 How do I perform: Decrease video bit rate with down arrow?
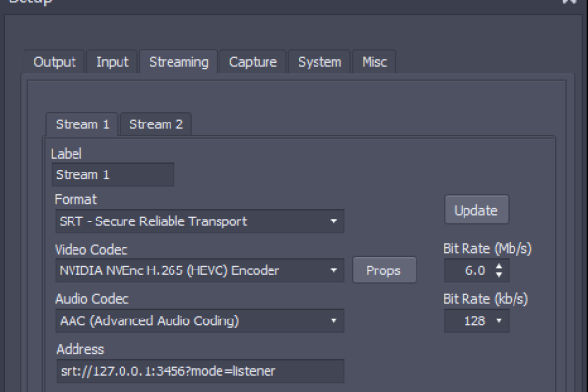[x=500, y=275]
